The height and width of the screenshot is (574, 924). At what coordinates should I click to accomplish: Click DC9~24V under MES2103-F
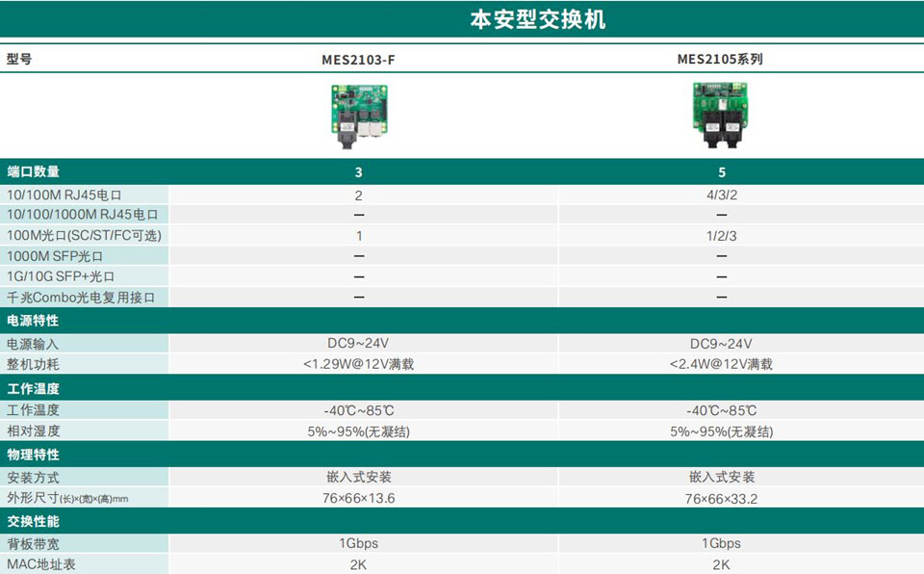click(358, 343)
